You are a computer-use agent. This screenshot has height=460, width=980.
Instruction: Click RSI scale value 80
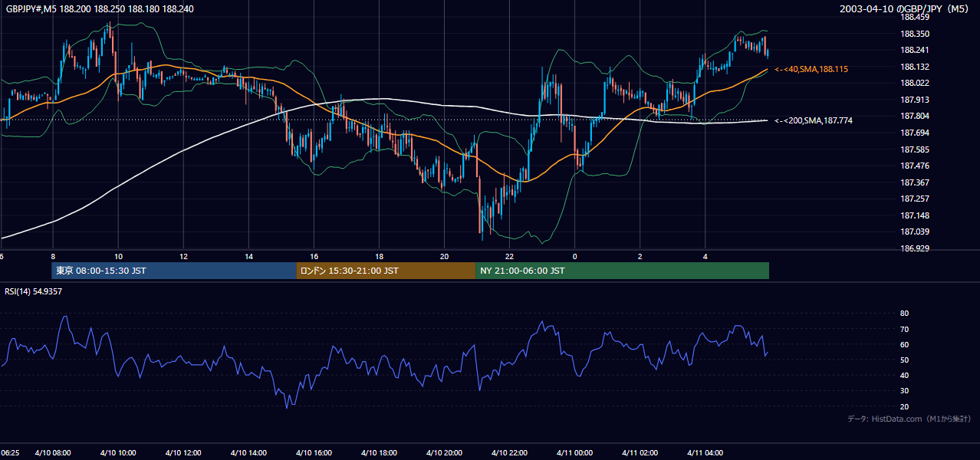click(904, 314)
